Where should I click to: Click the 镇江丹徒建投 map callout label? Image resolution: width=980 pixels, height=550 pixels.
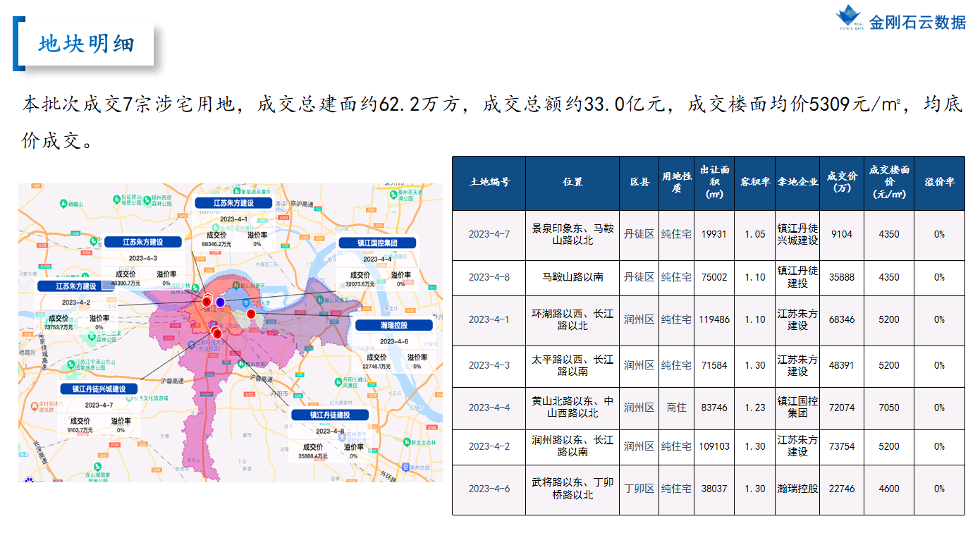click(330, 415)
